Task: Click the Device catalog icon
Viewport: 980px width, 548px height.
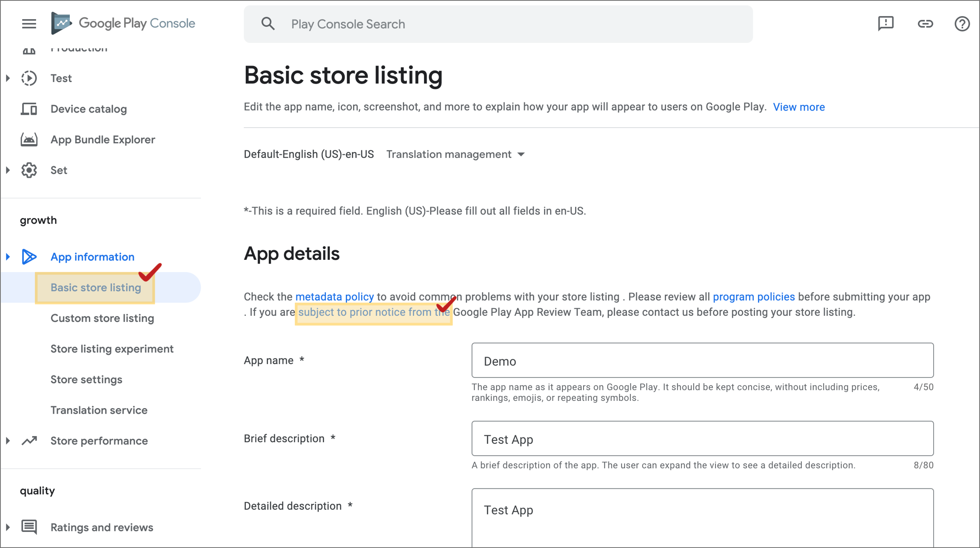Action: click(x=29, y=109)
